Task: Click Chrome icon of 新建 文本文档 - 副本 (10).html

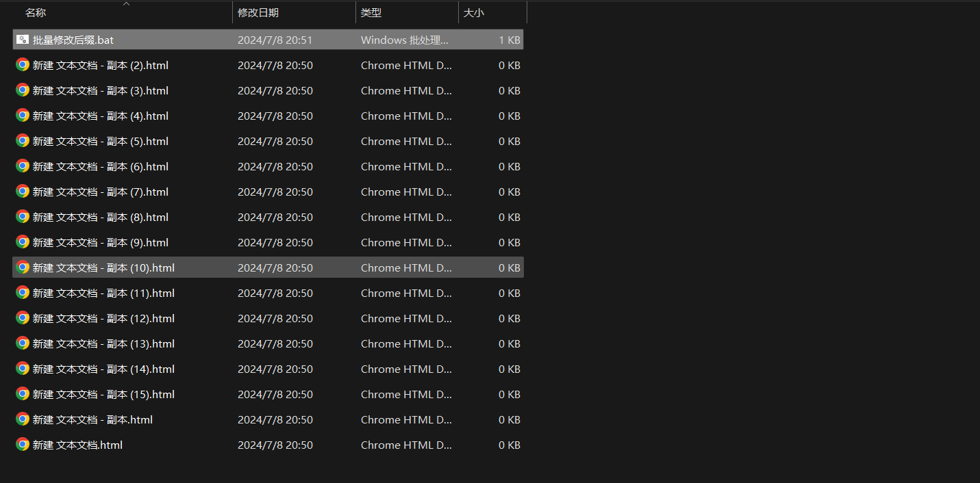Action: click(x=23, y=267)
